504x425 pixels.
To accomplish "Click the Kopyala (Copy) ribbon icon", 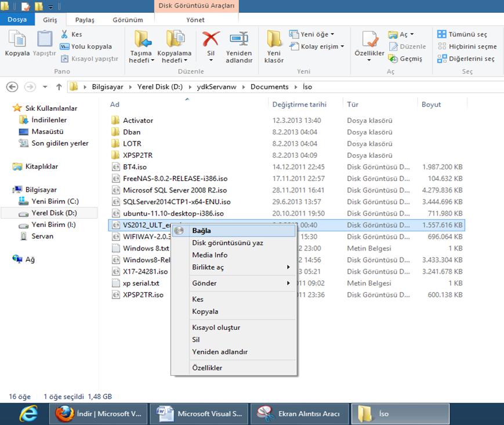I will point(17,39).
